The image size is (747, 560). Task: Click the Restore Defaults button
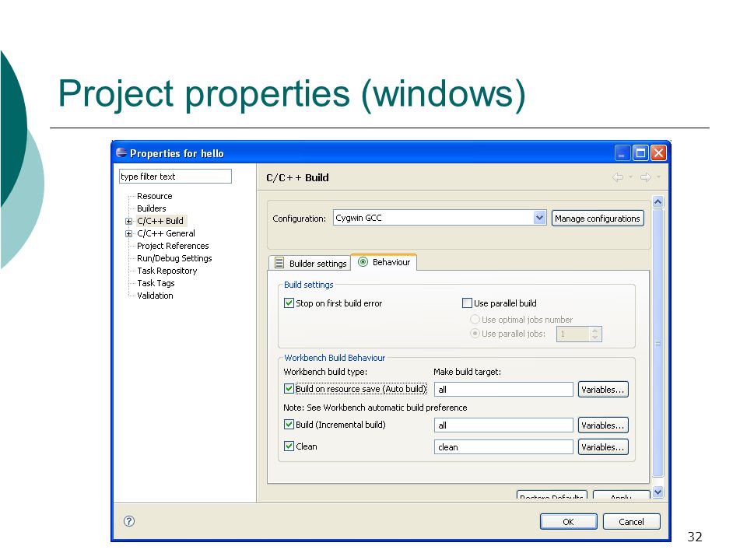(552, 495)
